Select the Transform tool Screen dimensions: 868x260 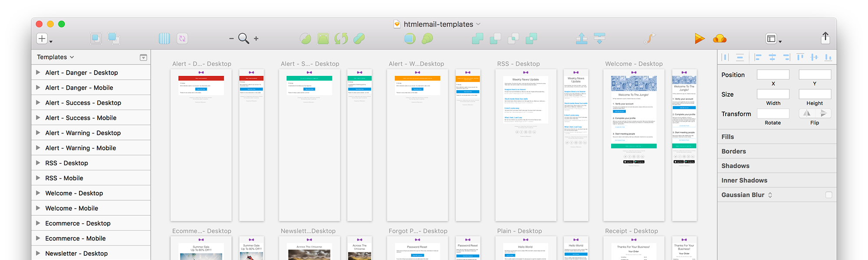pyautogui.click(x=323, y=39)
